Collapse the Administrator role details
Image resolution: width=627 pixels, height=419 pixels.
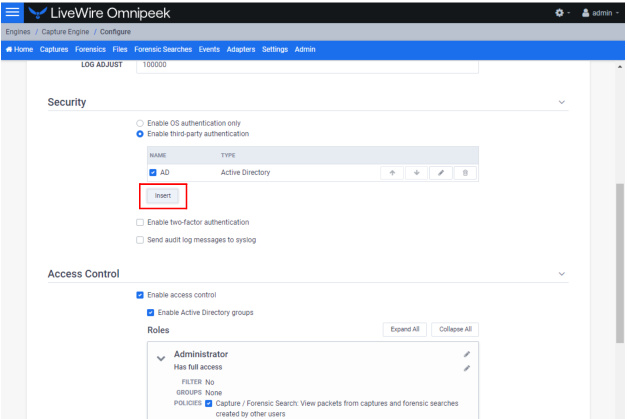click(x=161, y=359)
